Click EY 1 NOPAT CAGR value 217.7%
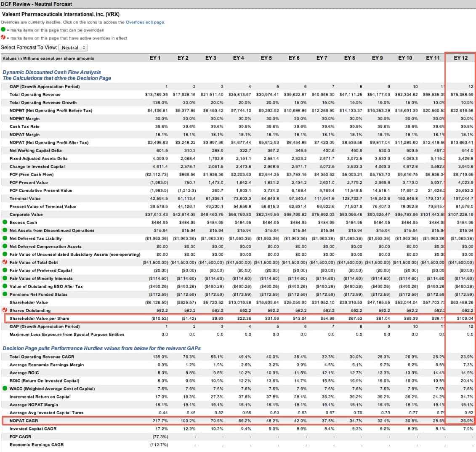Viewport: 476px width, 452px height. pos(160,421)
